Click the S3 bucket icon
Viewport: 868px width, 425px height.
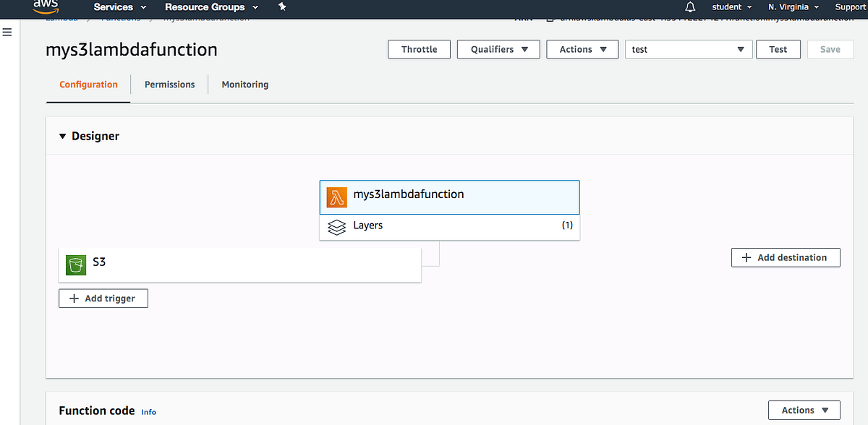click(x=75, y=265)
